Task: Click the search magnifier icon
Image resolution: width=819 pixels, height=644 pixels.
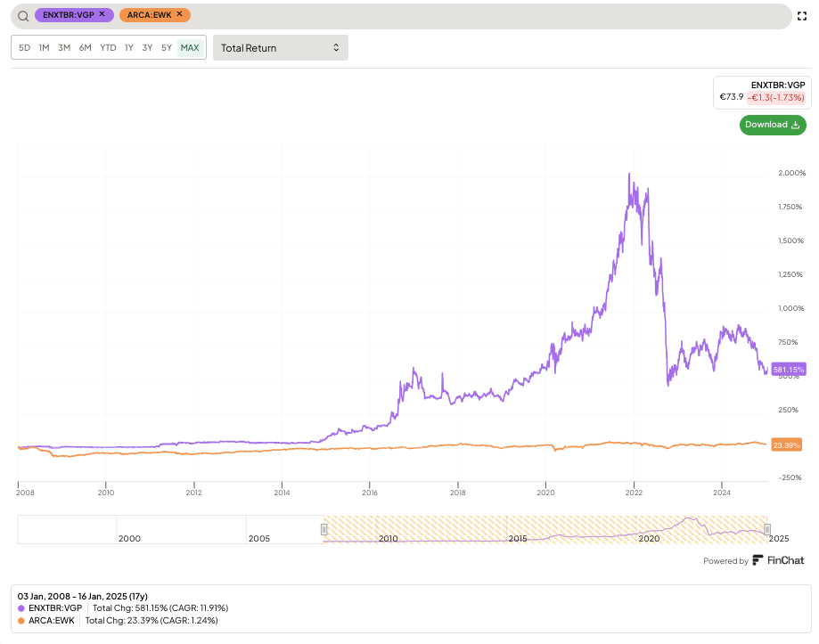Action: click(23, 16)
